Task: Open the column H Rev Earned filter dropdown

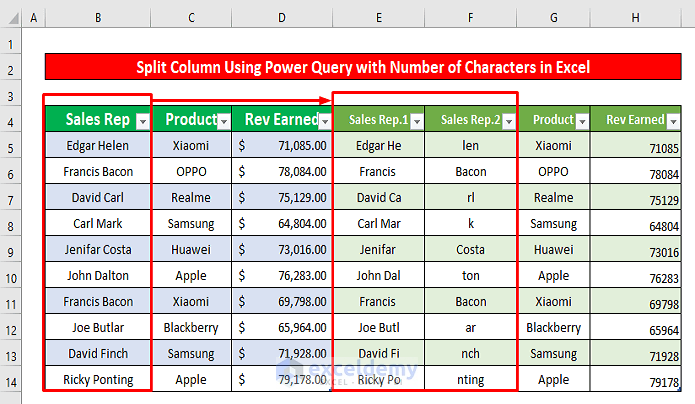Action: coord(674,121)
